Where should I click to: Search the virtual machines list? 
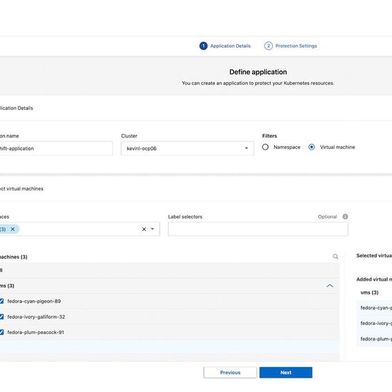[x=335, y=256]
